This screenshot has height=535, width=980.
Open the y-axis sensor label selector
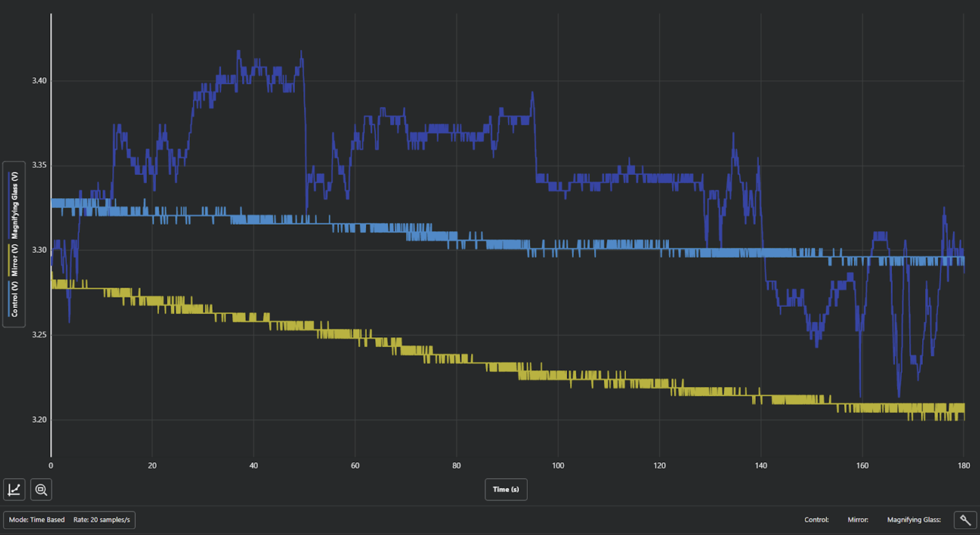pyautogui.click(x=14, y=244)
